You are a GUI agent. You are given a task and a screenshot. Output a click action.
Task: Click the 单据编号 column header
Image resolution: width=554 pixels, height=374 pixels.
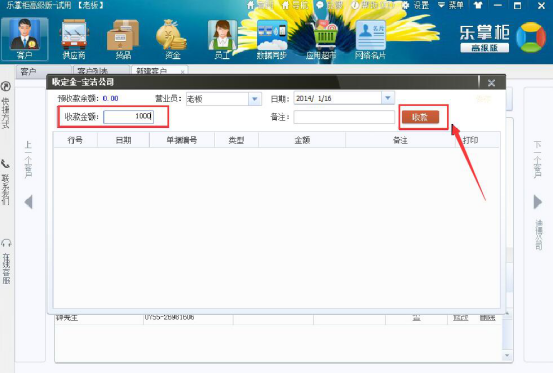[x=182, y=140]
